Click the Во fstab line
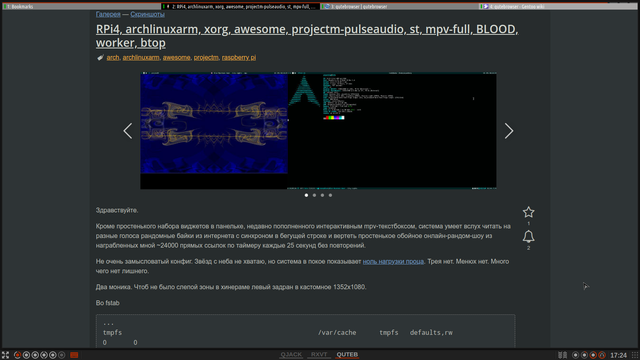This screenshot has width=640, height=360. point(108,303)
